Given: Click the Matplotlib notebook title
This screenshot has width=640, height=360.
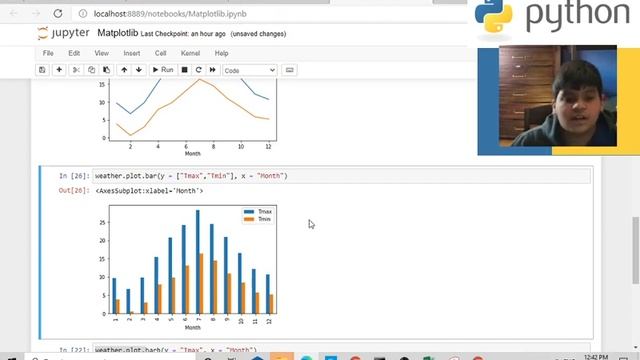Looking at the screenshot, I should tap(118, 33).
